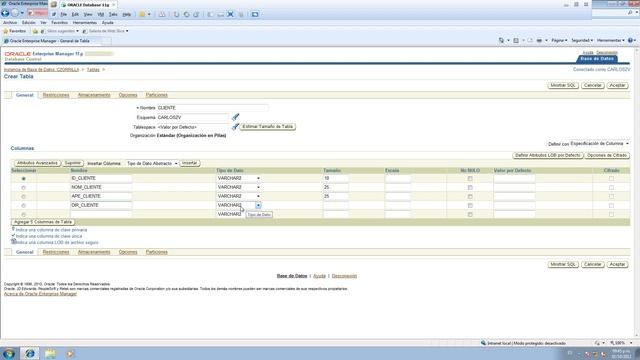Click the full-screen icon in VM toolbar
Screen dimensions: 640x360
[x=255, y=14]
